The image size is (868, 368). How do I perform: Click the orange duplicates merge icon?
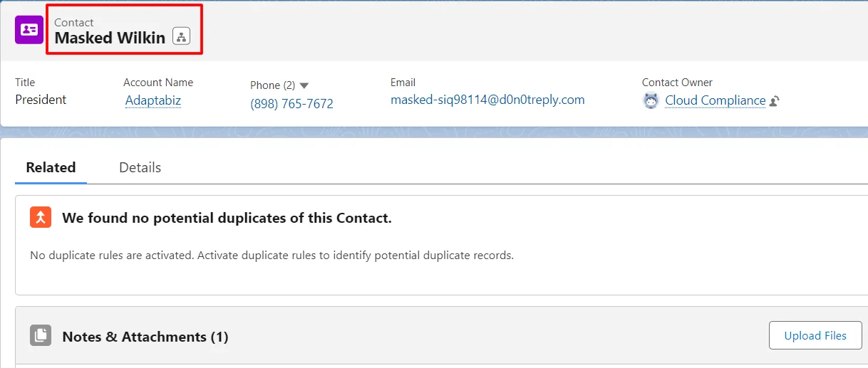[x=41, y=217]
